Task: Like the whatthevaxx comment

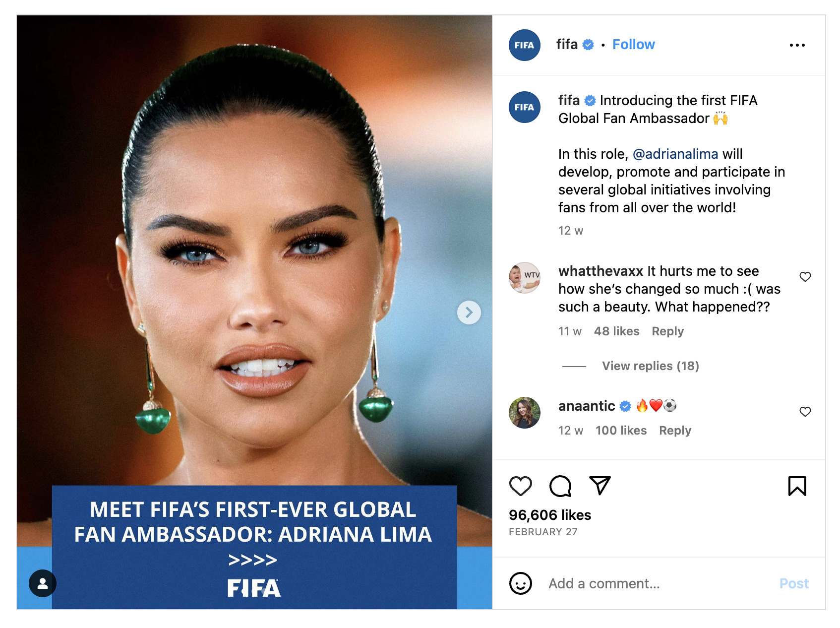Action: click(x=805, y=277)
